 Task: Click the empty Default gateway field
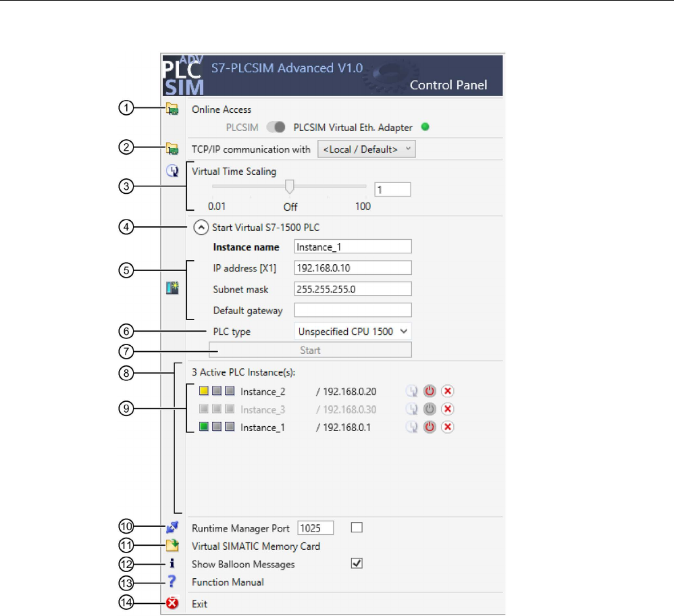353,310
